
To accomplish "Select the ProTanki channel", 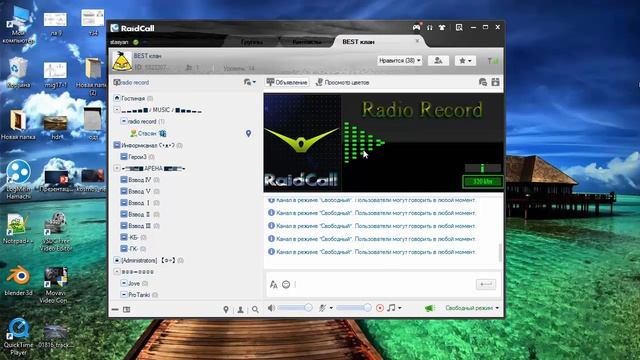I will pyautogui.click(x=139, y=295).
